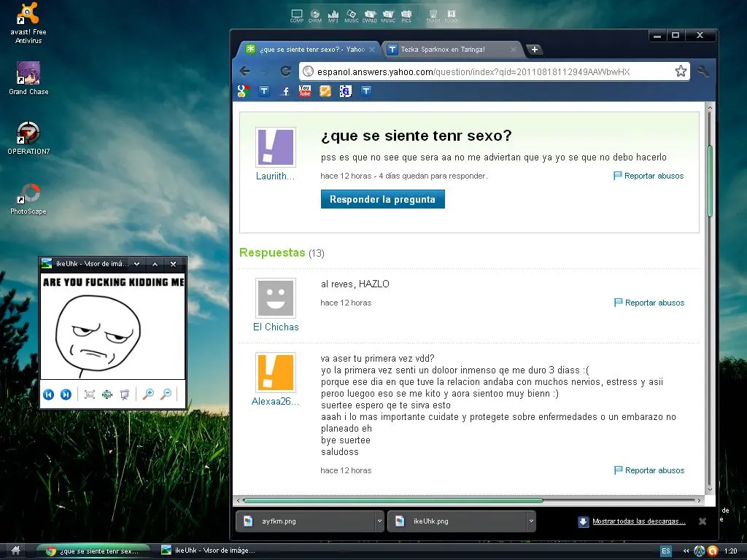Expand hidden tray icons with the chevron
Screen dimensions: 747x560
tap(686, 551)
